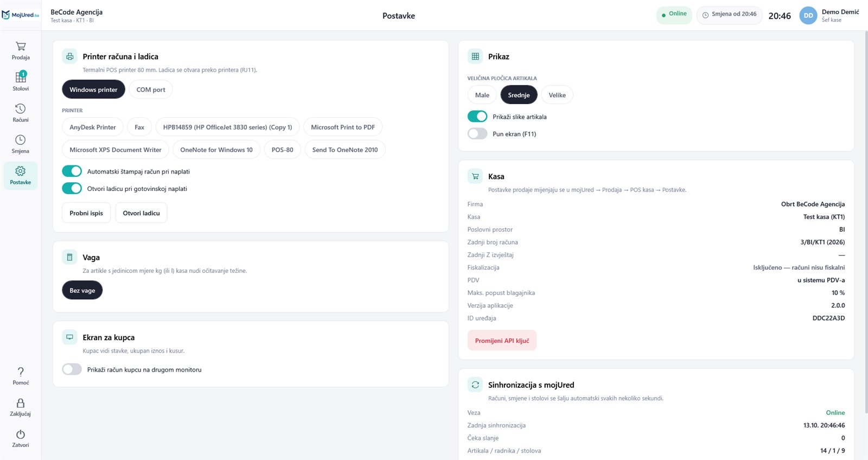The height and width of the screenshot is (460, 868).
Task: Click cart icon beside Kasa heading
Action: (475, 176)
